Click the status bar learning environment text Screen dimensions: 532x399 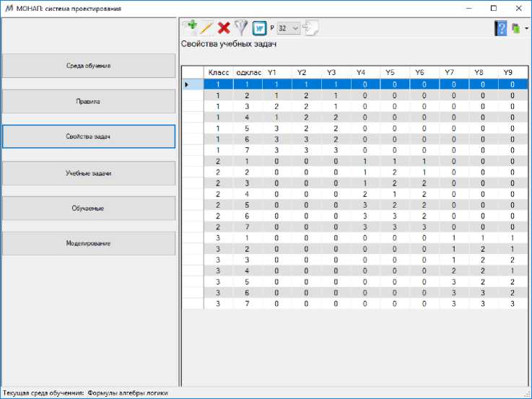tap(85, 393)
